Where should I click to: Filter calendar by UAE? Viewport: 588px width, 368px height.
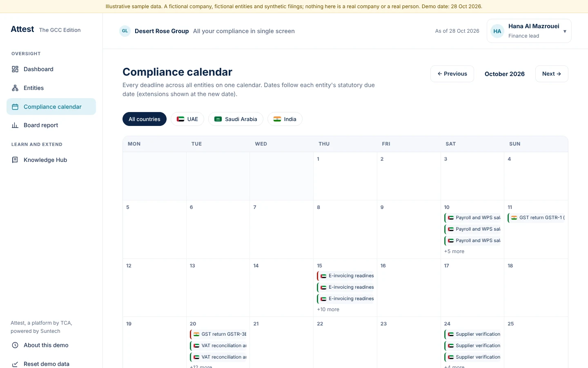pos(187,119)
